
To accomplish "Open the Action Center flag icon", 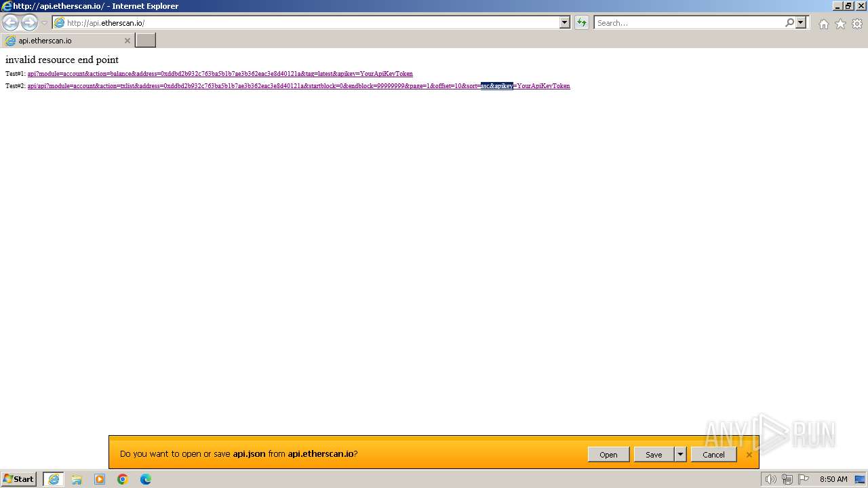I will [804, 479].
